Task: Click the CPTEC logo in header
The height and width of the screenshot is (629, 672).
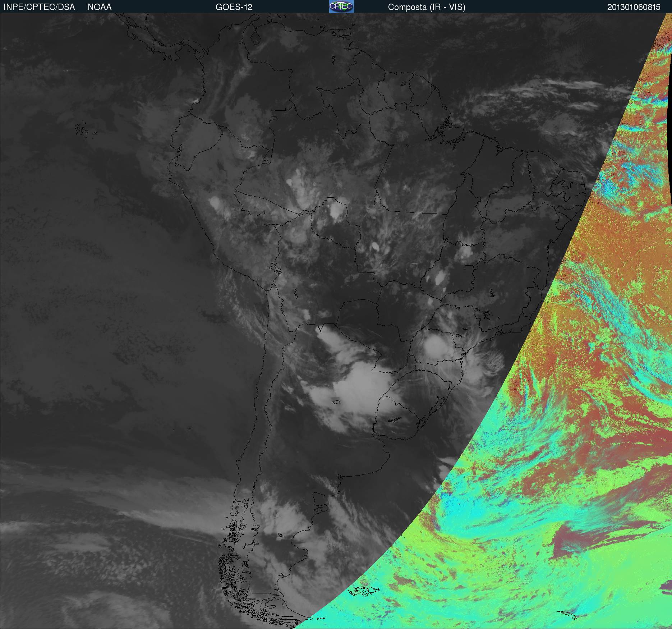Action: click(x=341, y=6)
